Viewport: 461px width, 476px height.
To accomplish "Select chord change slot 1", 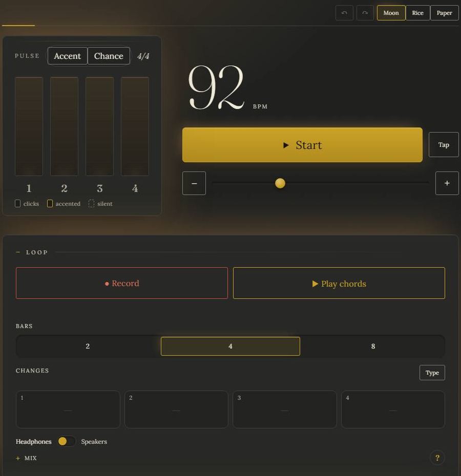I will pyautogui.click(x=68, y=409).
